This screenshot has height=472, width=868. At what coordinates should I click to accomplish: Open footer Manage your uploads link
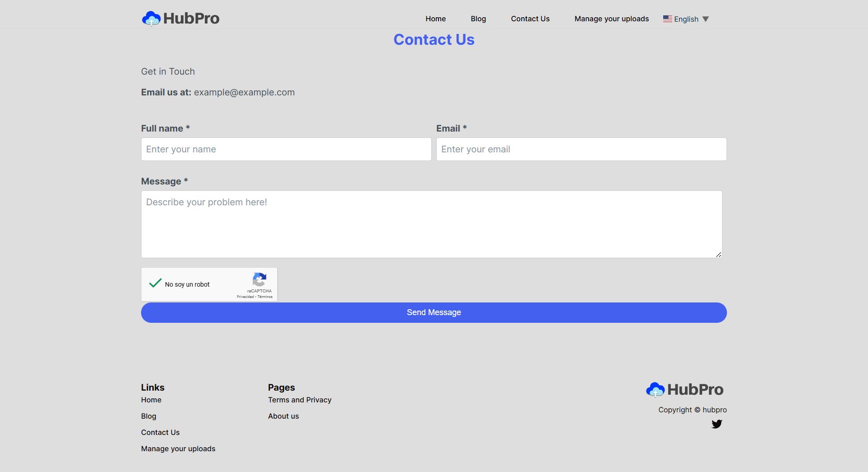[178, 448]
